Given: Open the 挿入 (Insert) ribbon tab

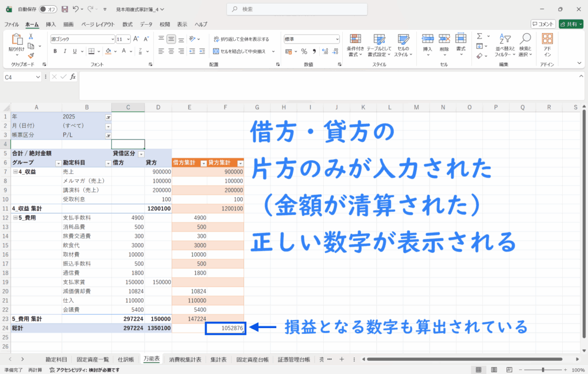Looking at the screenshot, I should [x=51, y=24].
